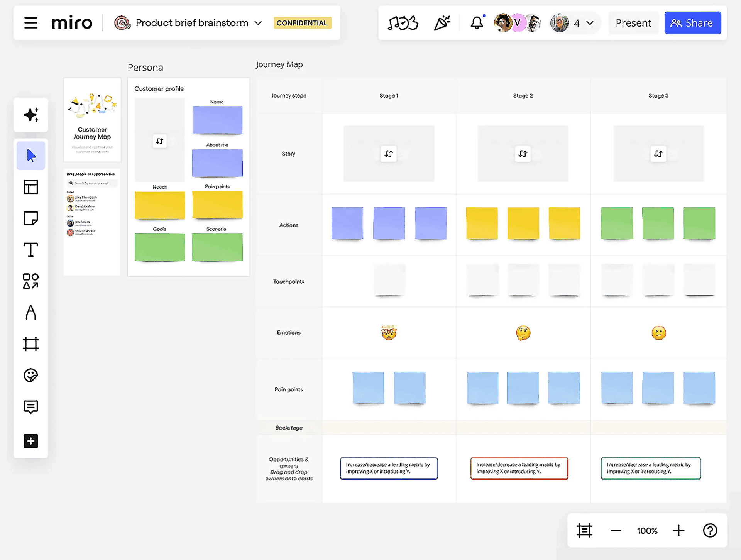The image size is (741, 560).
Task: Click the Stage 1 column header
Action: [389, 96]
